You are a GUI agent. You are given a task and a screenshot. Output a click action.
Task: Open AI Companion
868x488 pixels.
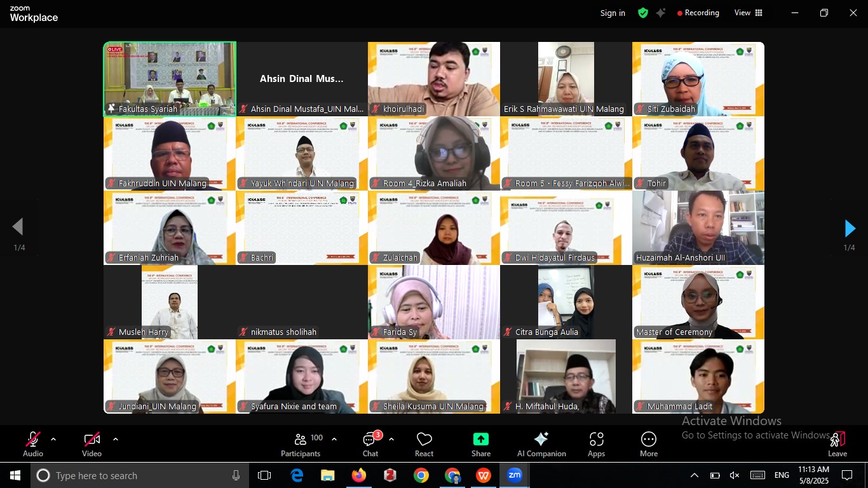click(x=541, y=444)
